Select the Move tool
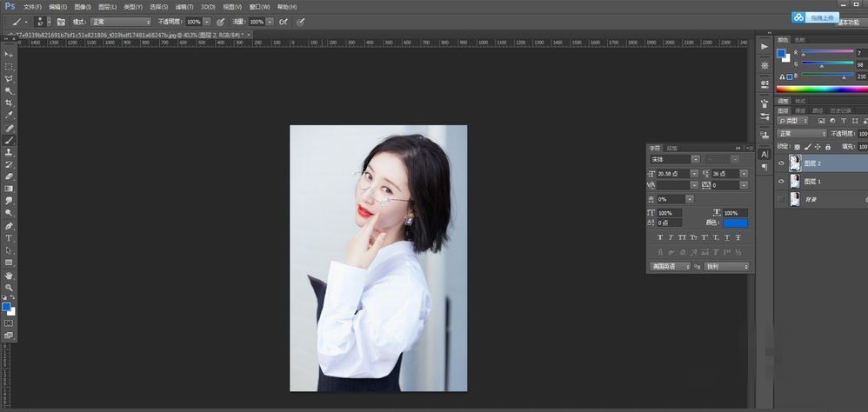Screen dimensions: 868x412 [x=10, y=54]
